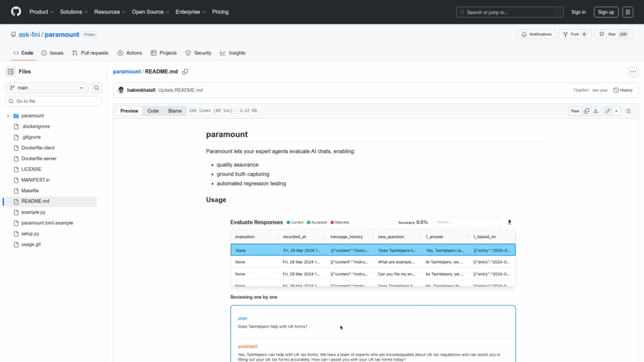
Task: Open the Pull requests tab
Action: point(90,53)
